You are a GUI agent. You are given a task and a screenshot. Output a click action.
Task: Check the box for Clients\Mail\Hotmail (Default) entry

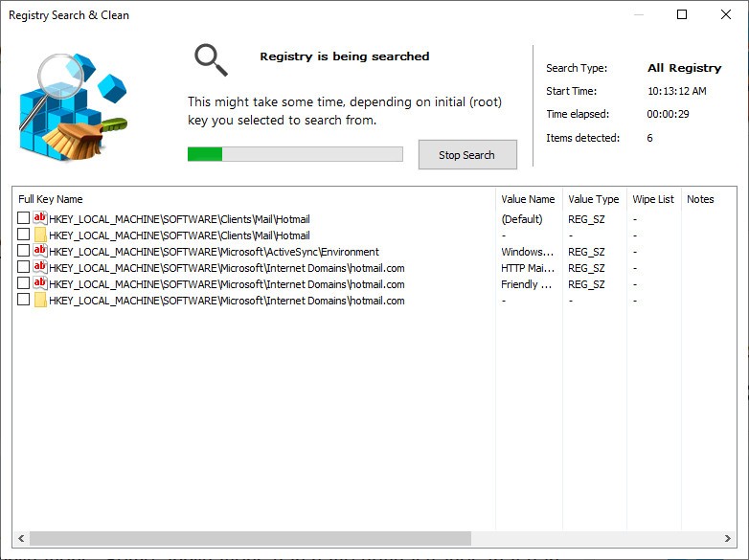[x=24, y=219]
